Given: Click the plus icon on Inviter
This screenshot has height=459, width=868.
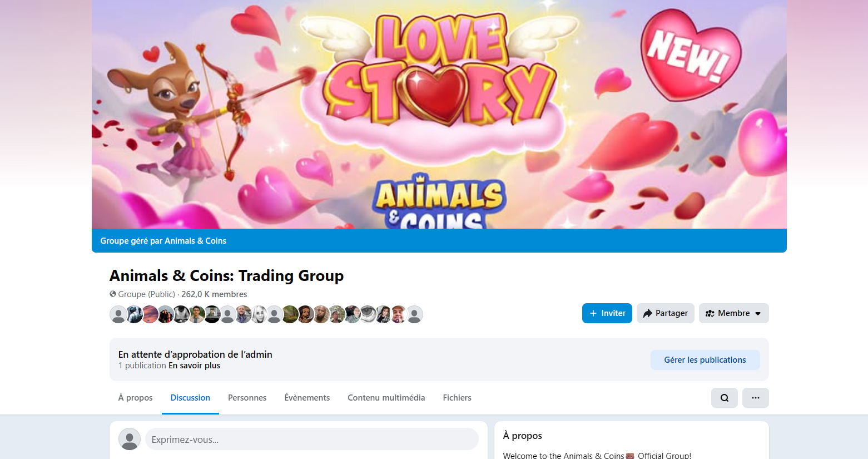Looking at the screenshot, I should 593,313.
